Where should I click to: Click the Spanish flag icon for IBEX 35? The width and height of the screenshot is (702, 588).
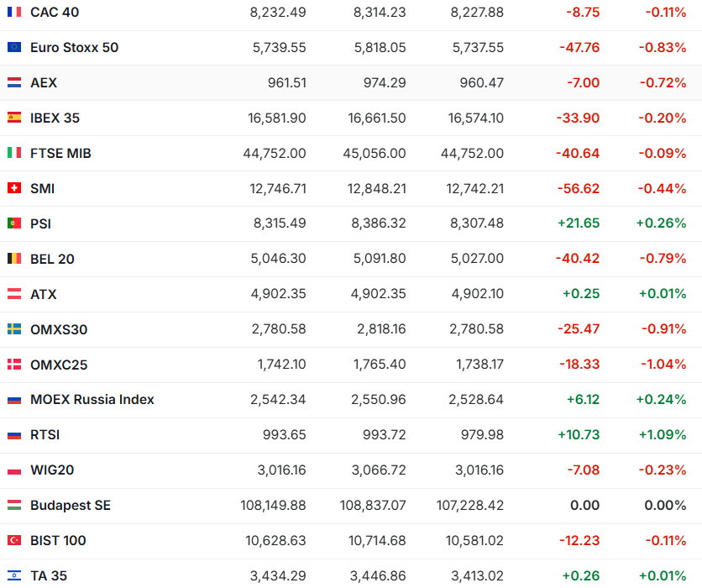[14, 118]
